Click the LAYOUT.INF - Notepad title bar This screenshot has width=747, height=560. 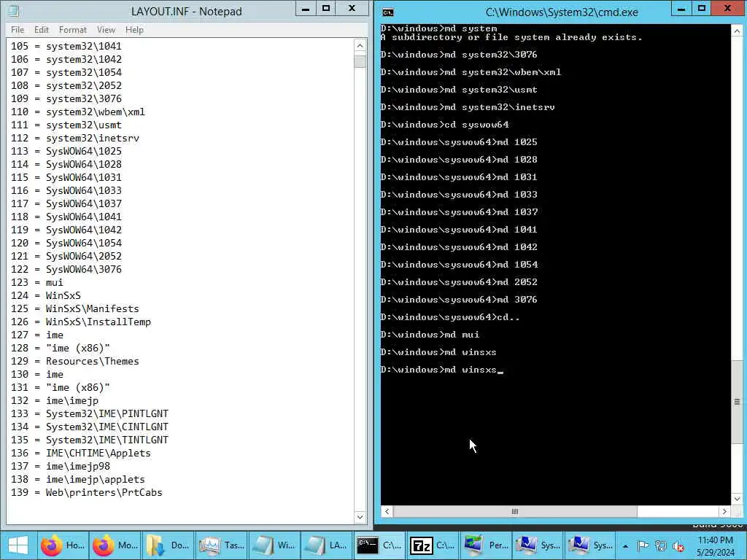(x=186, y=11)
